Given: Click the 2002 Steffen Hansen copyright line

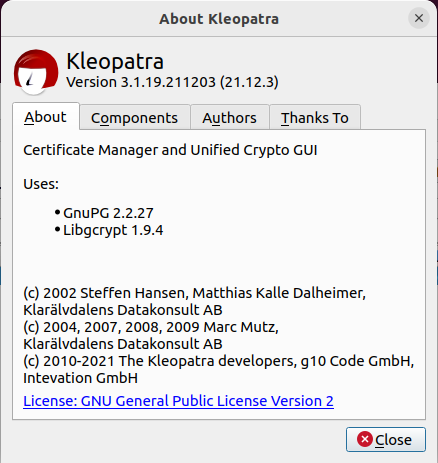Looking at the screenshot, I should coord(194,293).
